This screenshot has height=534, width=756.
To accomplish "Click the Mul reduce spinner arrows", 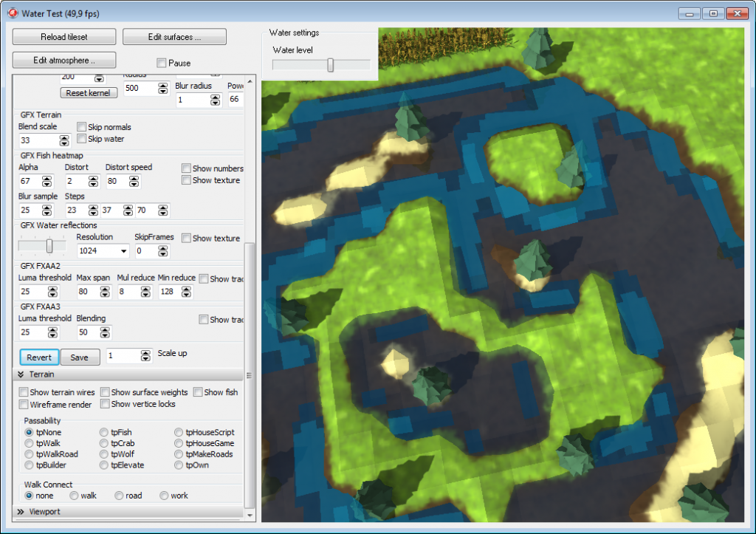I will (145, 292).
